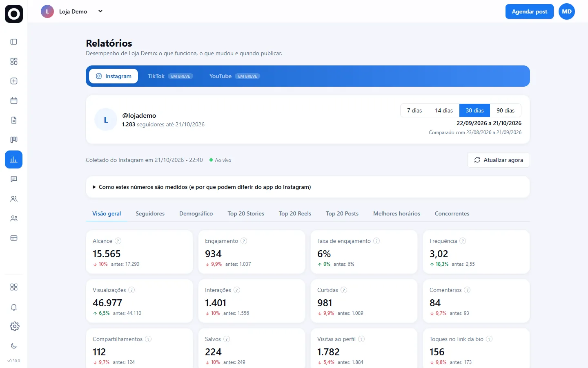Select the 14 dias period
This screenshot has width=588, height=368.
pyautogui.click(x=444, y=110)
